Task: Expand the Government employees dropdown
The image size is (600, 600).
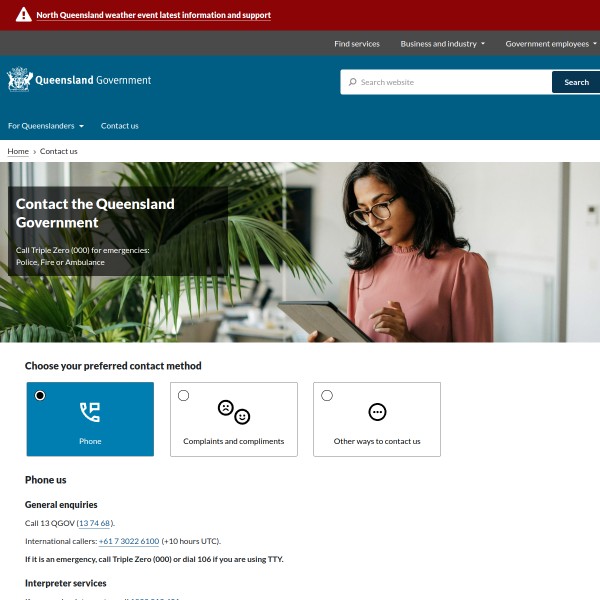Action: 551,44
